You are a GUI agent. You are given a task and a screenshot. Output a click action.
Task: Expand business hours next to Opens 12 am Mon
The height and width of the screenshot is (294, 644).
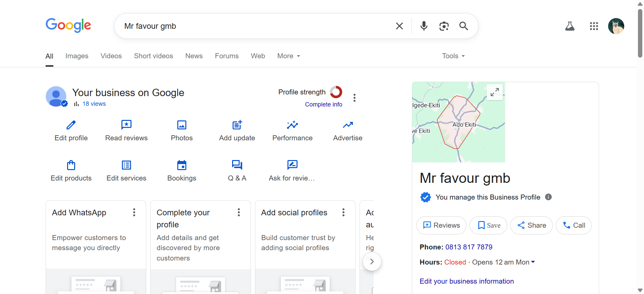(533, 262)
